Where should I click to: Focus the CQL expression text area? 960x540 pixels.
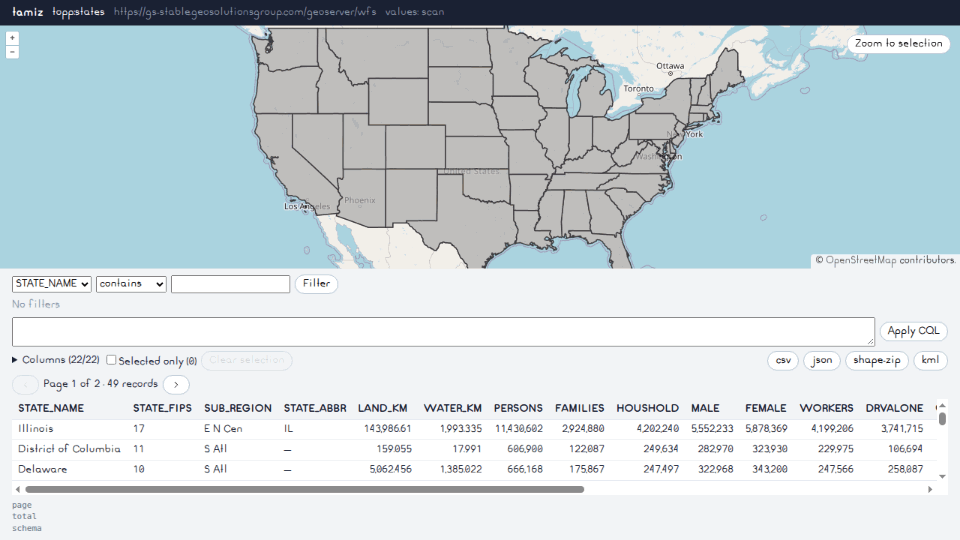[x=443, y=332]
